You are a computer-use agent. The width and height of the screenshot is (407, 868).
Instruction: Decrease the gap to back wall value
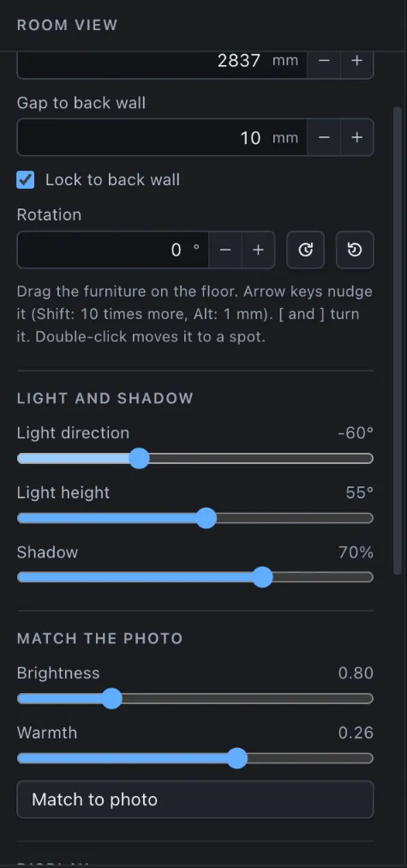[324, 137]
